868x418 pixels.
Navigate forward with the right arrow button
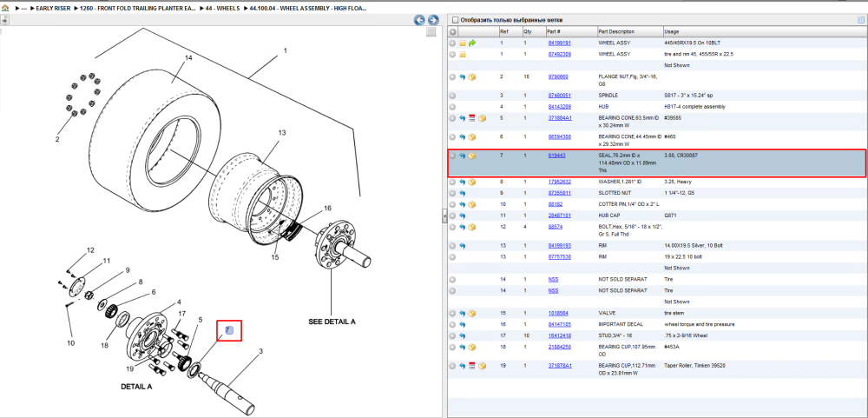point(433,20)
